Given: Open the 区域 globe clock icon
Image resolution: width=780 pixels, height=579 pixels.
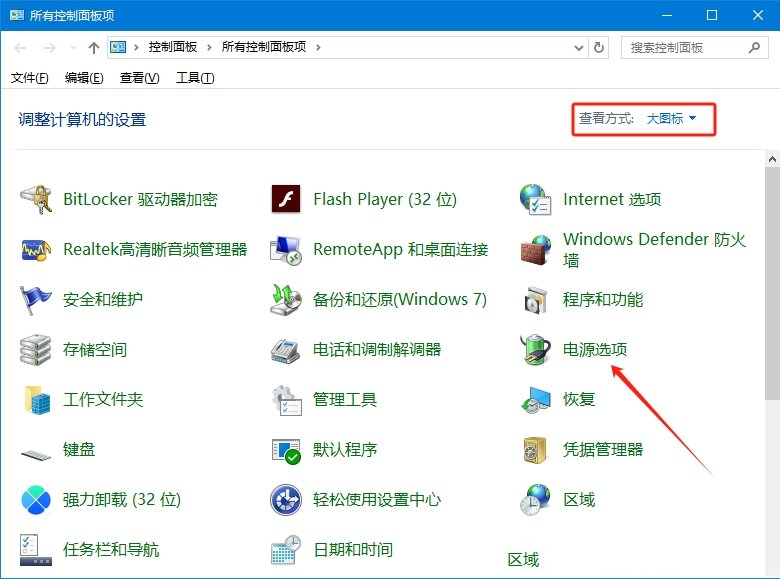Looking at the screenshot, I should point(535,500).
